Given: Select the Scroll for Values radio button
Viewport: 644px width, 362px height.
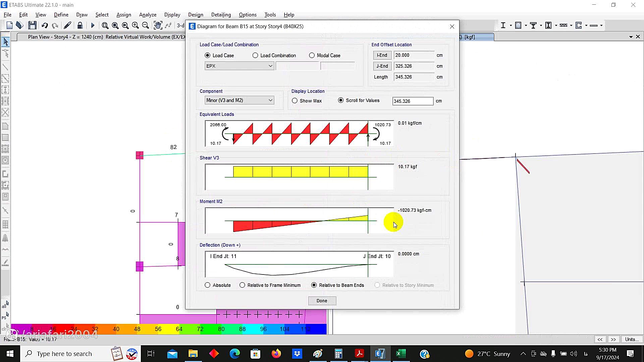Looking at the screenshot, I should 341,100.
